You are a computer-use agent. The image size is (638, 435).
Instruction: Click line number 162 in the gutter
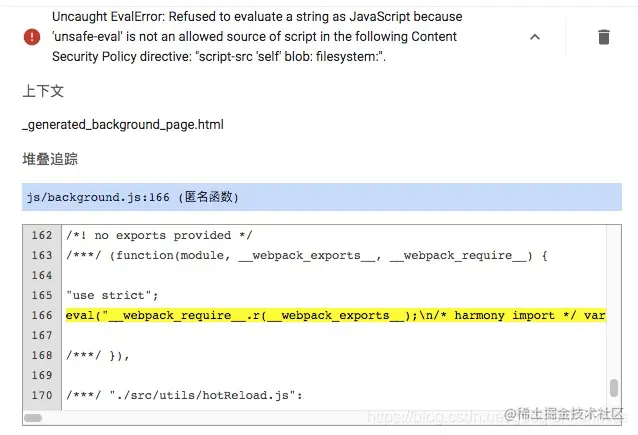coord(41,235)
